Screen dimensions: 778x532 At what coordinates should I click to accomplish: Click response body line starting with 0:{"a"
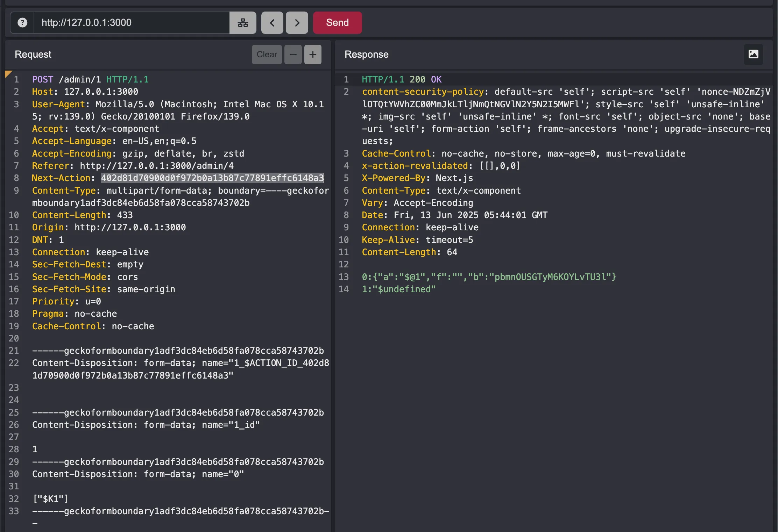pos(489,277)
